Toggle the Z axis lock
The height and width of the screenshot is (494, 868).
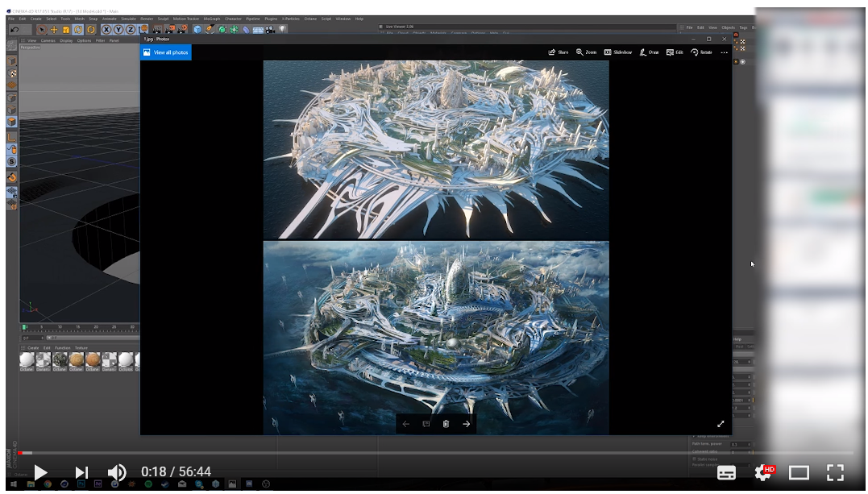130,29
